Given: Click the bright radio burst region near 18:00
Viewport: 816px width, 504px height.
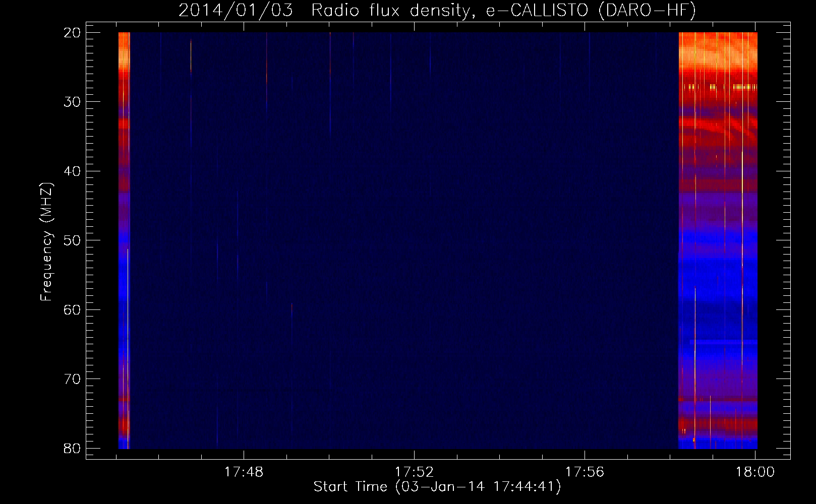Looking at the screenshot, I should (x=718, y=240).
